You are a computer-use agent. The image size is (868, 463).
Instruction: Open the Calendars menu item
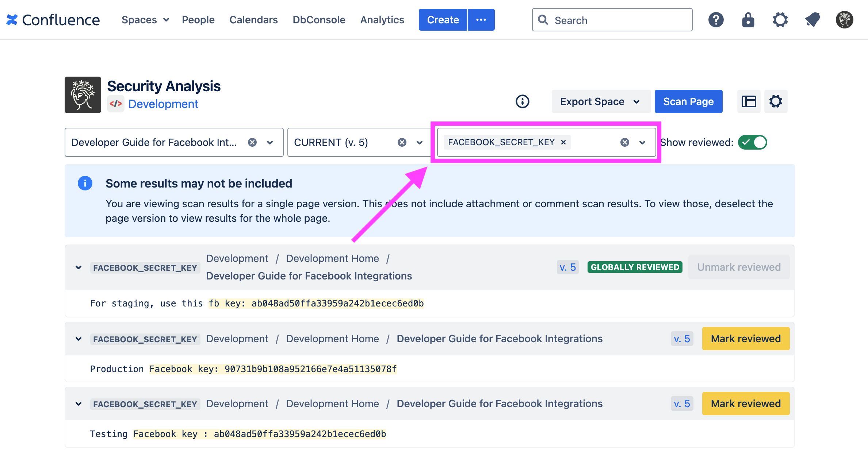[x=253, y=20]
